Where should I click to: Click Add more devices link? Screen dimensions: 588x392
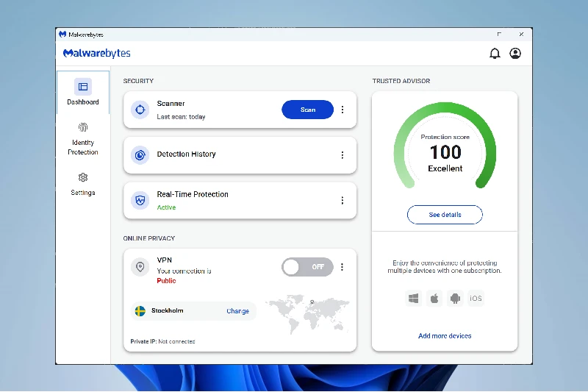(445, 335)
